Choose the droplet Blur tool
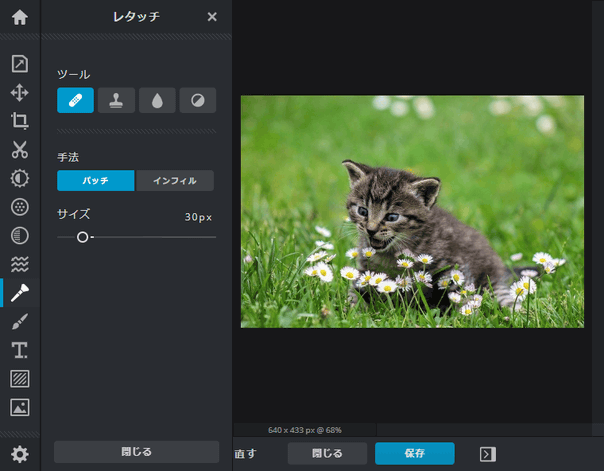The height and width of the screenshot is (471, 604). [157, 101]
